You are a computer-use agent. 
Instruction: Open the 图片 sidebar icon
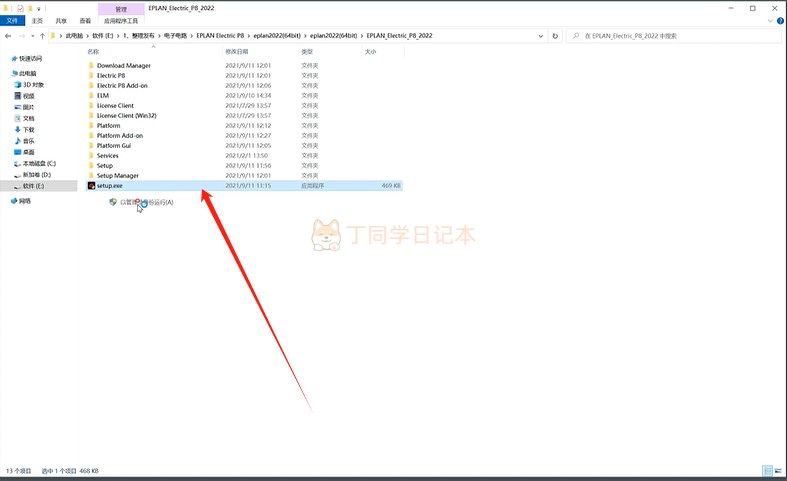coord(18,107)
